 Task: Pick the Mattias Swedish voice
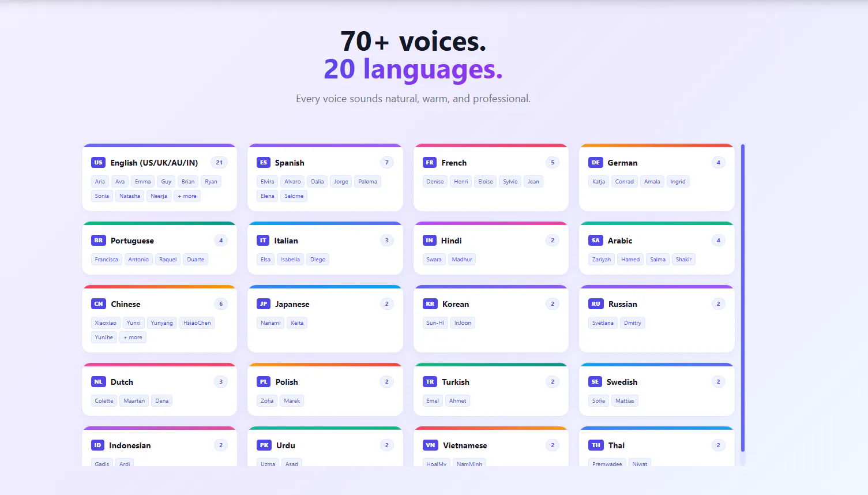coord(625,401)
